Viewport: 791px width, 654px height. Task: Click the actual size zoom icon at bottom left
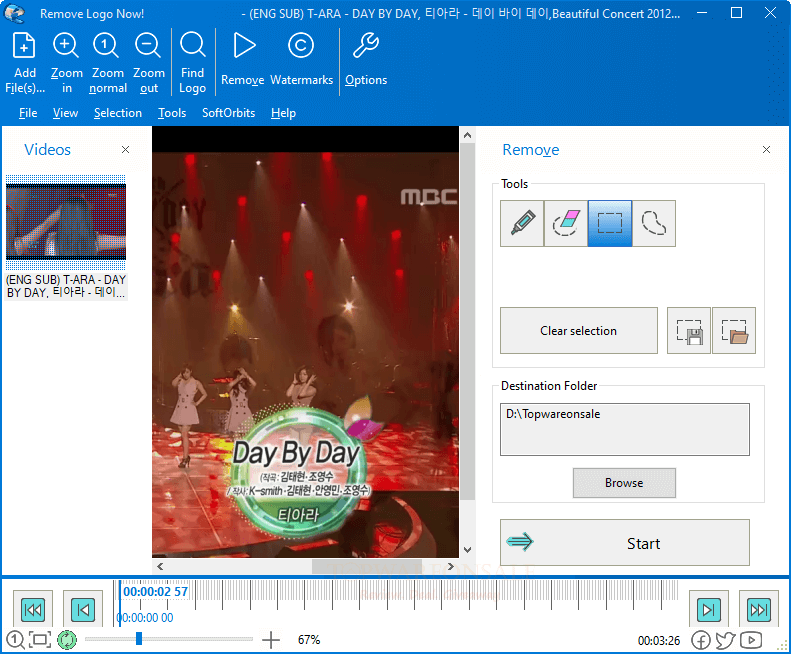(15, 640)
